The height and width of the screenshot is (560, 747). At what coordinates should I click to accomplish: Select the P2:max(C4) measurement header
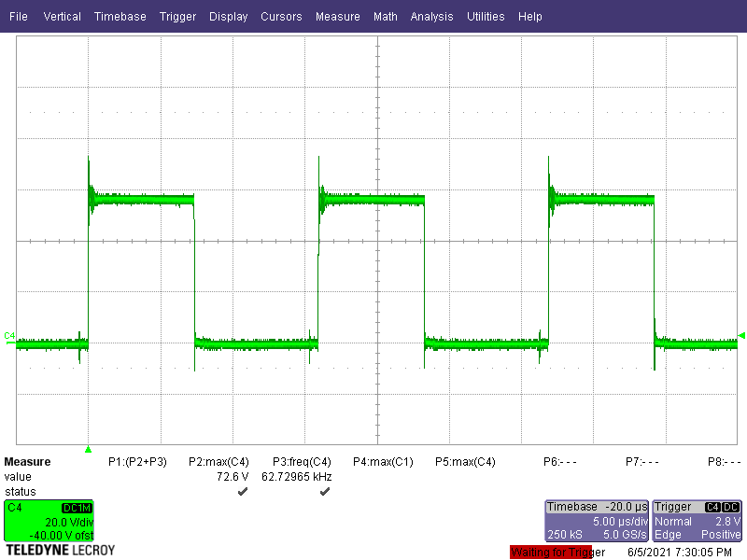tap(218, 461)
